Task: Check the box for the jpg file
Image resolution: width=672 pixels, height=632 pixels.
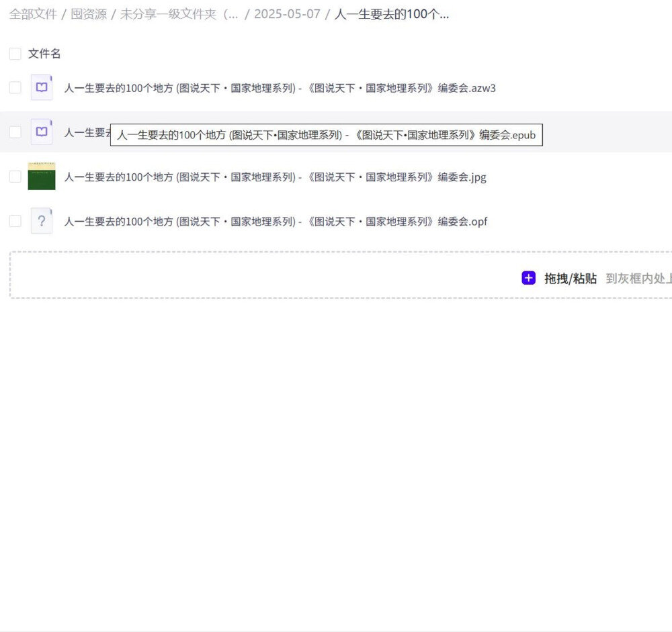Action: click(x=15, y=177)
